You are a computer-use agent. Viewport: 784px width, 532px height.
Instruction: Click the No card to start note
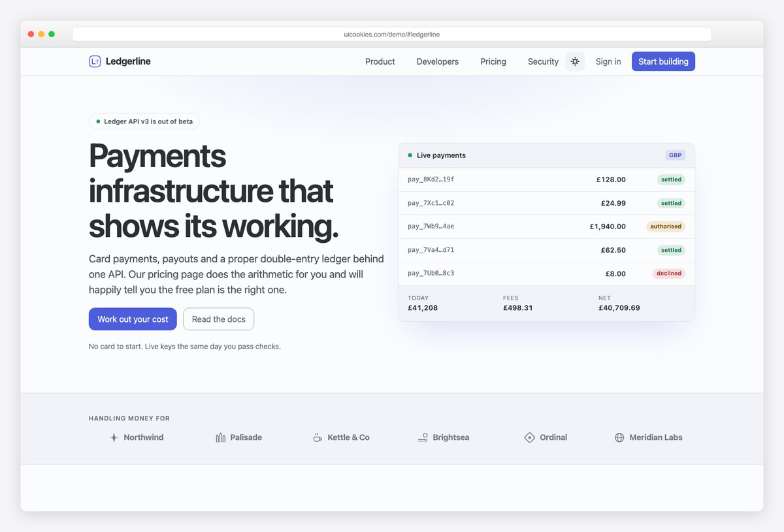coord(185,347)
